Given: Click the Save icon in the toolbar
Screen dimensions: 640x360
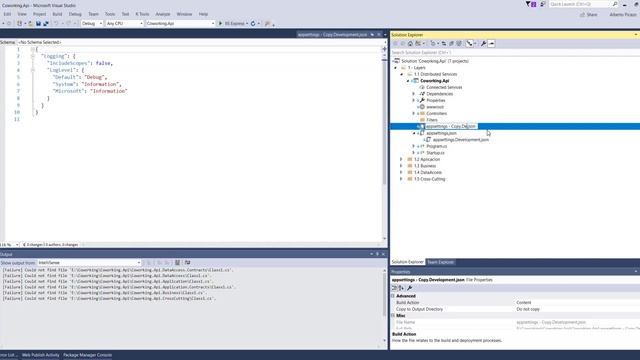Looking at the screenshot, I should [38, 24].
